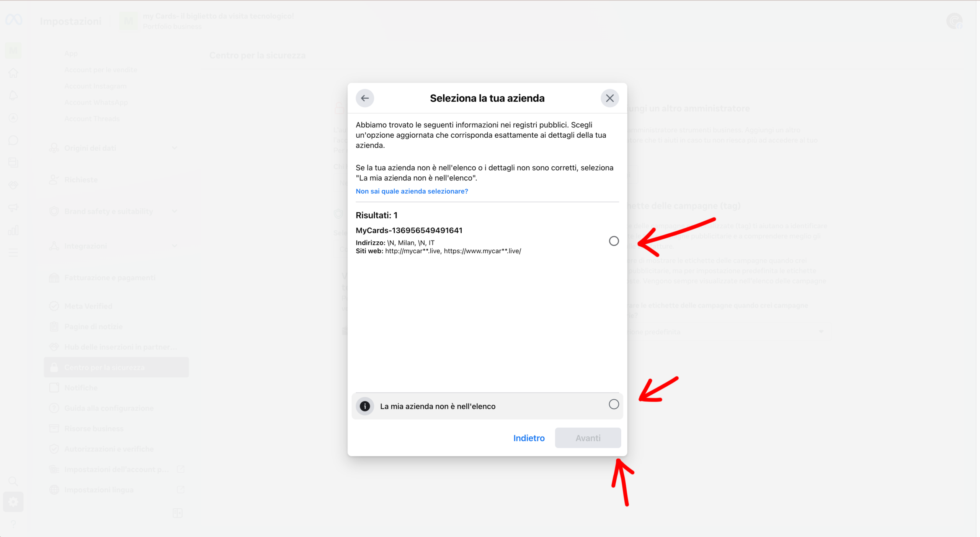This screenshot has width=980, height=537.
Task: Select the La mia azienda non è nell'elenco option
Action: pos(614,404)
